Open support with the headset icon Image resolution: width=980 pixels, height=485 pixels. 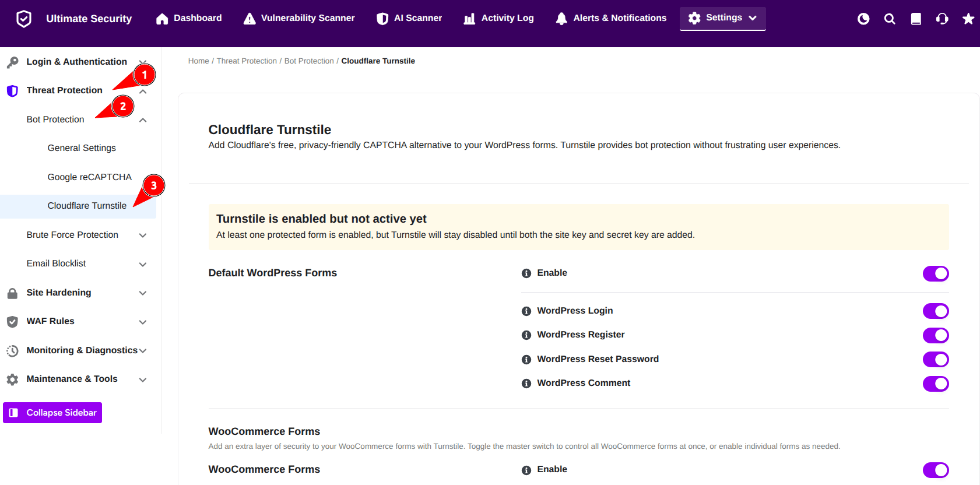point(942,19)
